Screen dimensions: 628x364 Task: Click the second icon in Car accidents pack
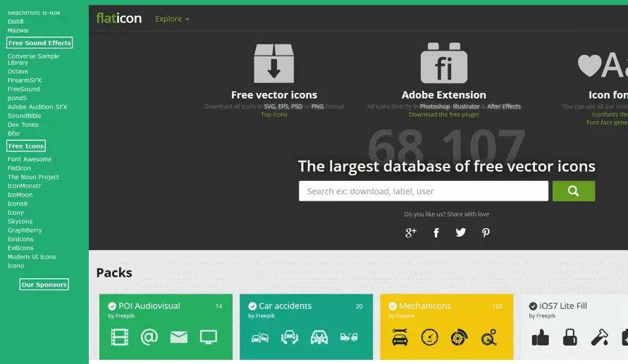(290, 337)
